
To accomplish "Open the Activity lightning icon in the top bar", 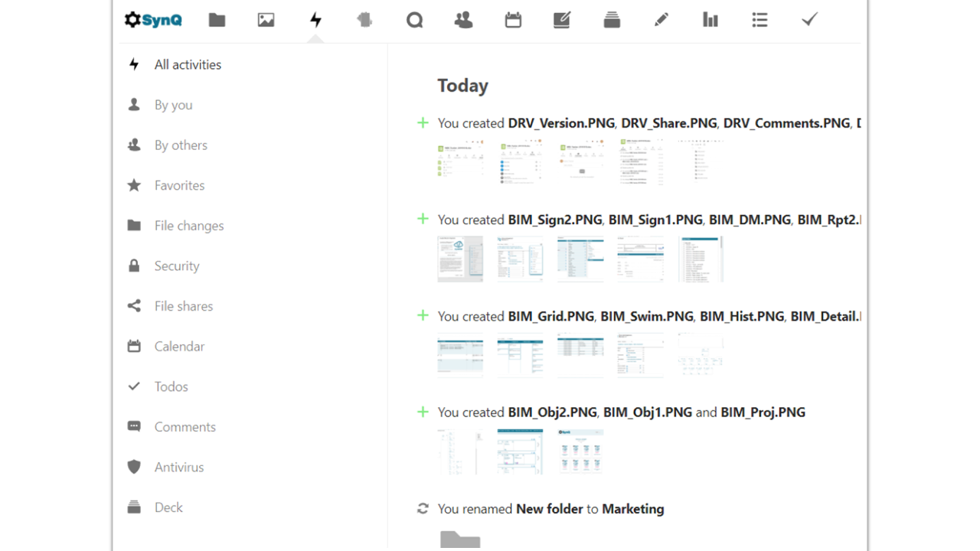I will (315, 20).
